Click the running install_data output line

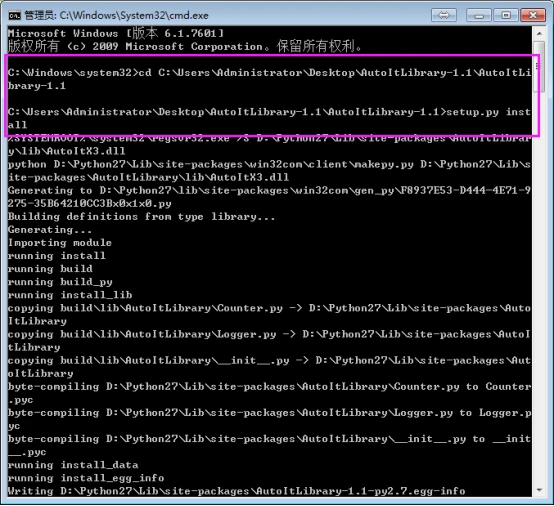[x=73, y=465]
